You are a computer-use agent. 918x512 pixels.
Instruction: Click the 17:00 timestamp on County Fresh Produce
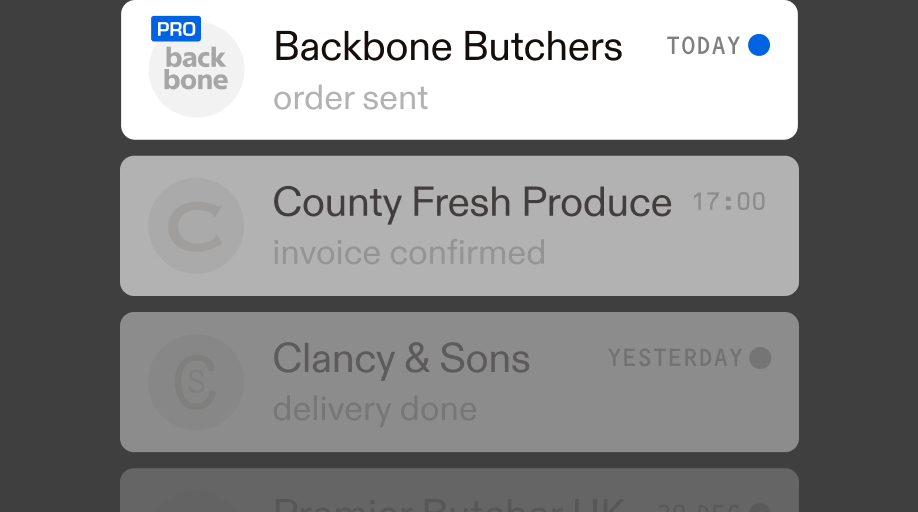point(729,202)
